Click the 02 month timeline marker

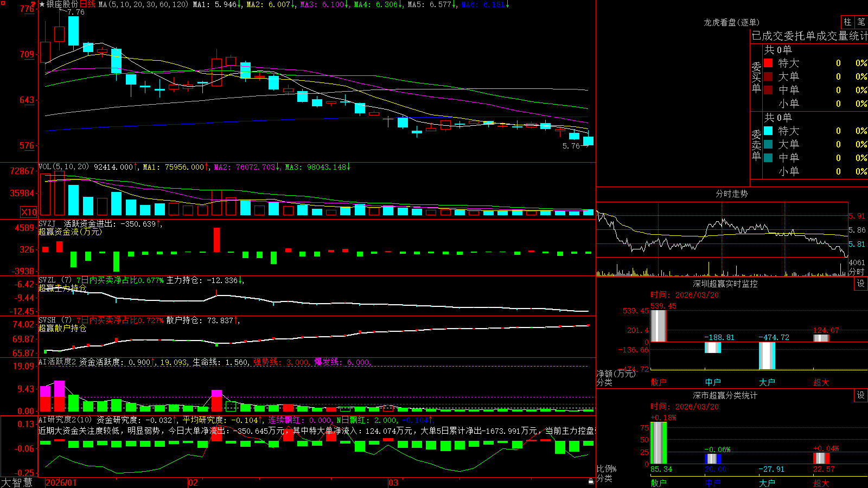tap(193, 483)
